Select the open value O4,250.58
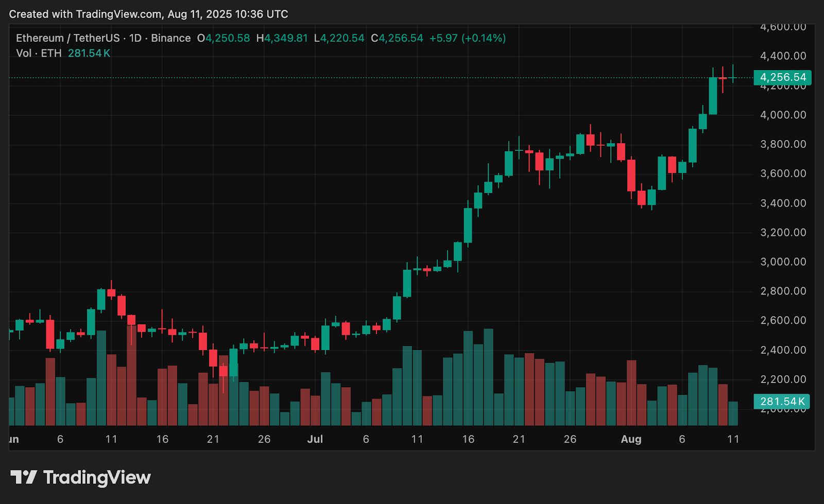This screenshot has height=504, width=824. click(224, 38)
